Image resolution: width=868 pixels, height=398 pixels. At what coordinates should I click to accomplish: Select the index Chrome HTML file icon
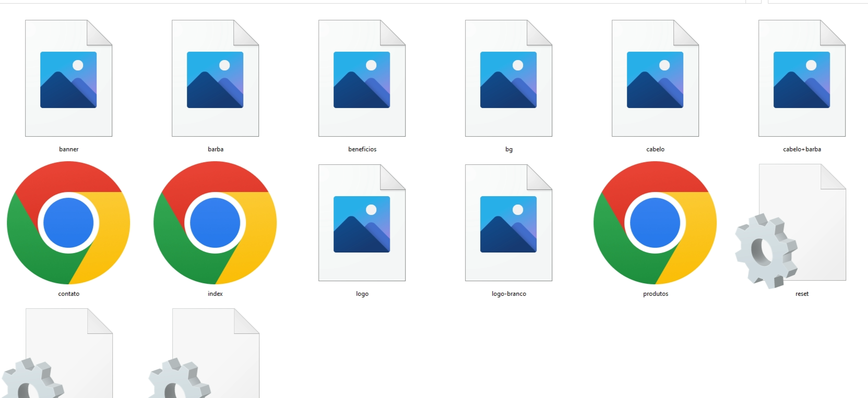tap(215, 223)
